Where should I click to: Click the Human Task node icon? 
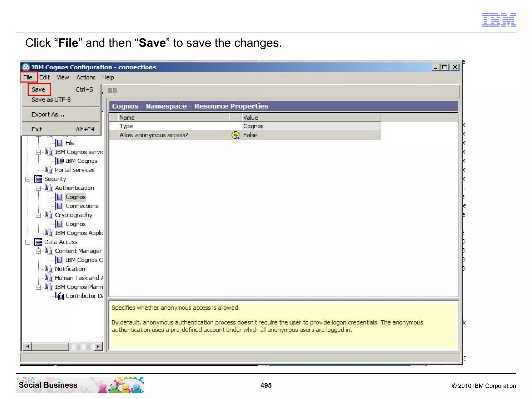[49, 278]
